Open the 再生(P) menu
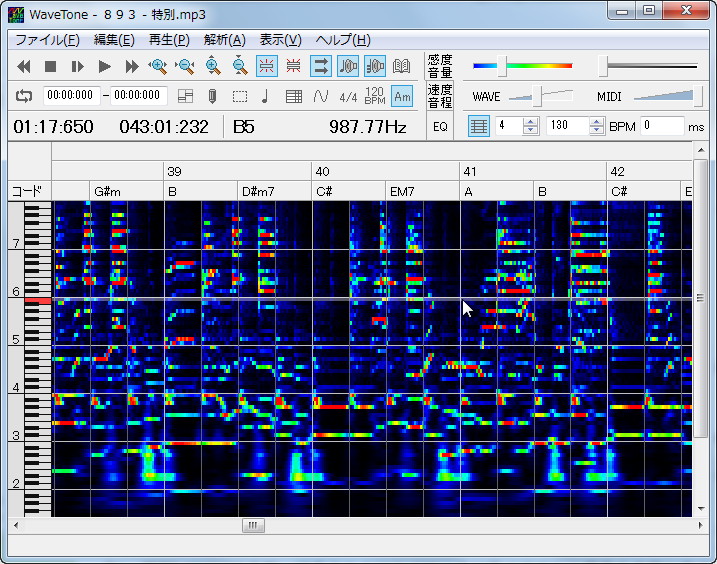The height and width of the screenshot is (564, 717). point(169,40)
